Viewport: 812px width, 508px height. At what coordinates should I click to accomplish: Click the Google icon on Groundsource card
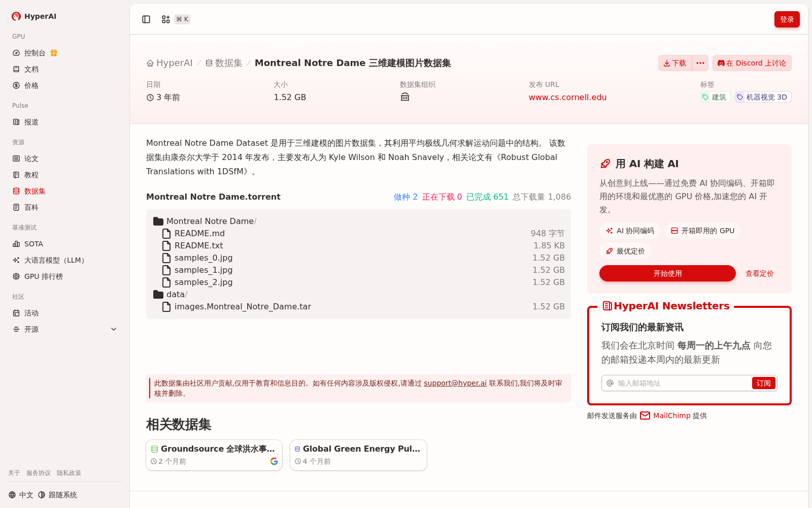pyautogui.click(x=274, y=461)
